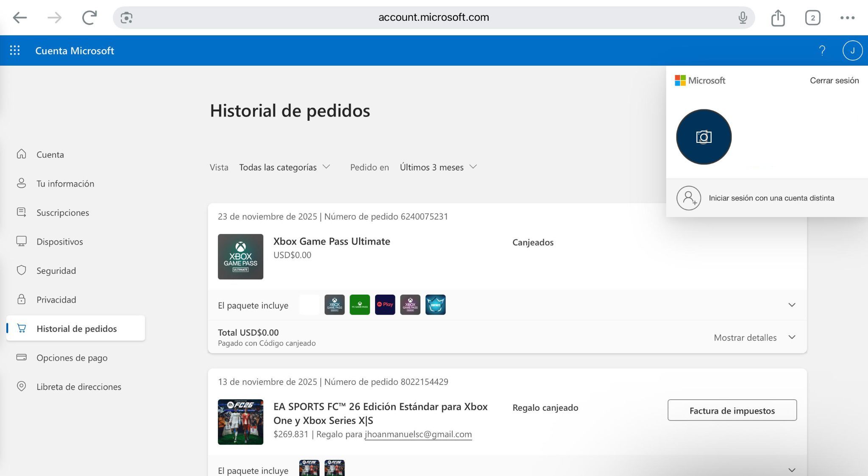Click Cerrar sesión link

834,81
